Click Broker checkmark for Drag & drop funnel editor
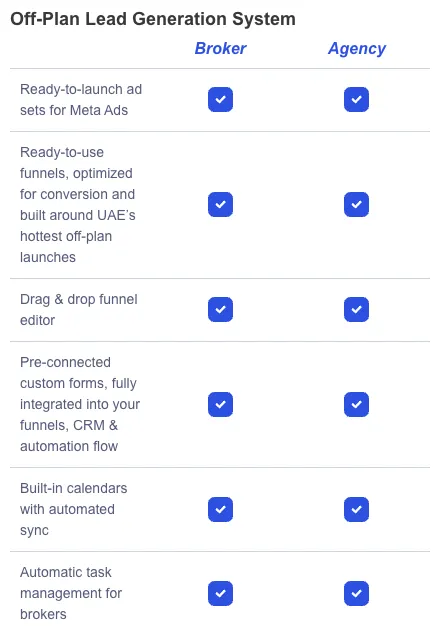This screenshot has height=634, width=439. (x=220, y=310)
